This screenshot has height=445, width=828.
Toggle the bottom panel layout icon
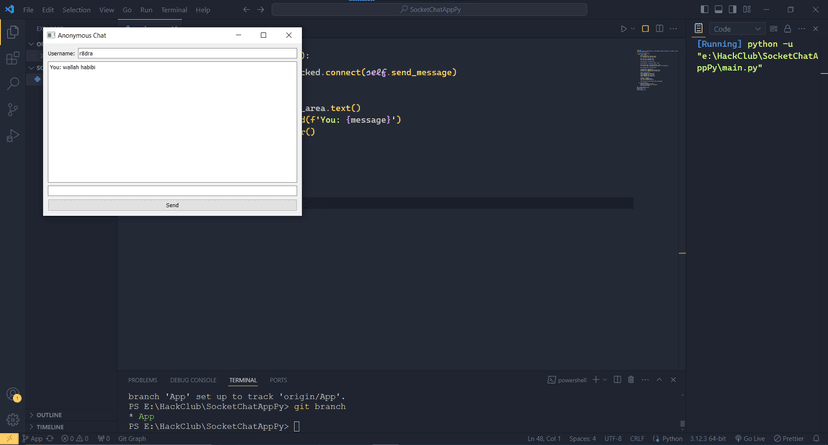[719, 10]
